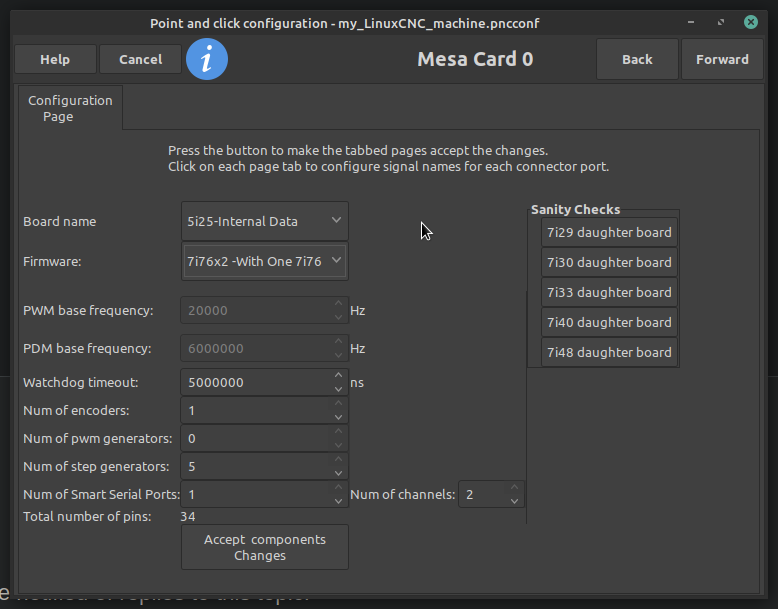Go Back to previous page
Image resolution: width=778 pixels, height=609 pixels.
pyautogui.click(x=637, y=59)
